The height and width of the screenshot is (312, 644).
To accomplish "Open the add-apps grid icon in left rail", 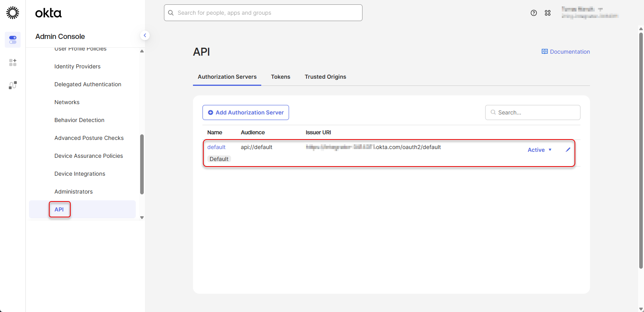I will coord(13,62).
